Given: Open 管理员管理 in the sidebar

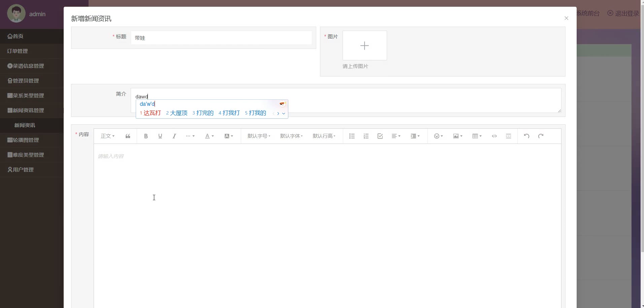Looking at the screenshot, I should 32,81.
